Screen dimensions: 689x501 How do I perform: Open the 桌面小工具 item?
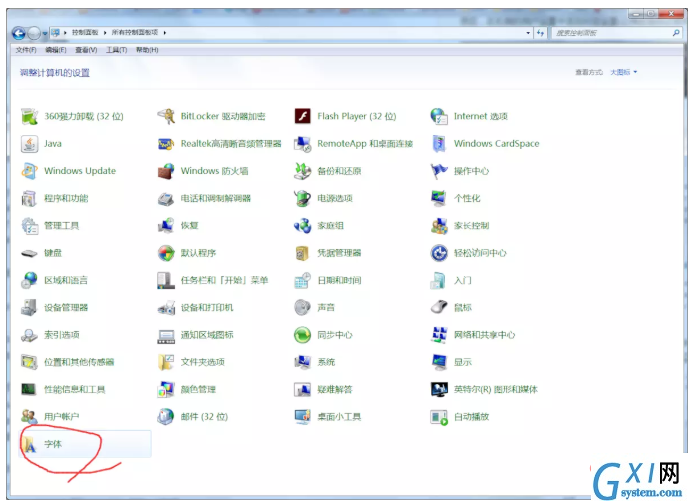pos(328,417)
